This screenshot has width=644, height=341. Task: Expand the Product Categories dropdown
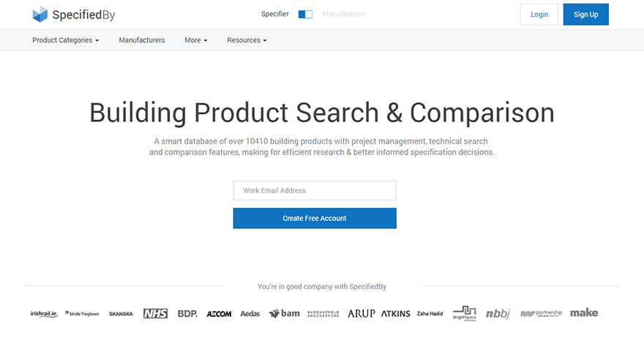(x=65, y=40)
